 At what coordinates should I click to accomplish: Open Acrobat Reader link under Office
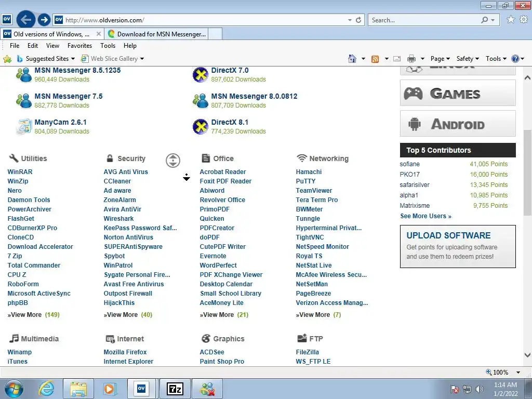(x=222, y=172)
